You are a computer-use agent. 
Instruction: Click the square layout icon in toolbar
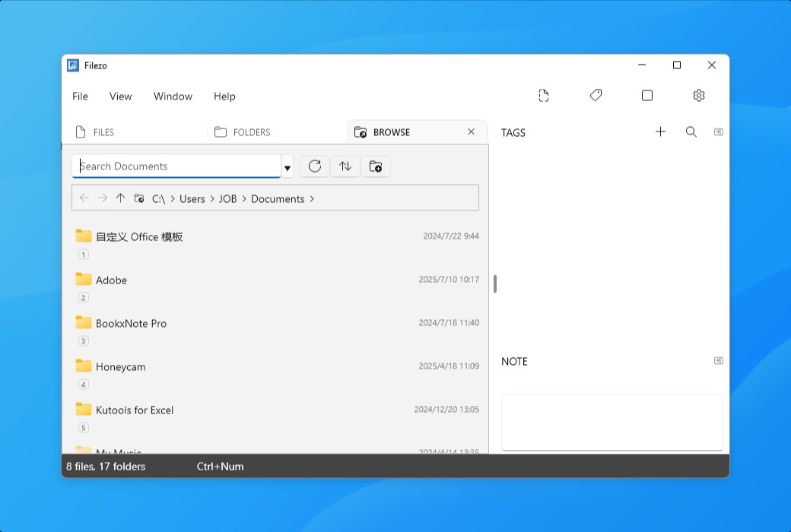[x=647, y=95]
